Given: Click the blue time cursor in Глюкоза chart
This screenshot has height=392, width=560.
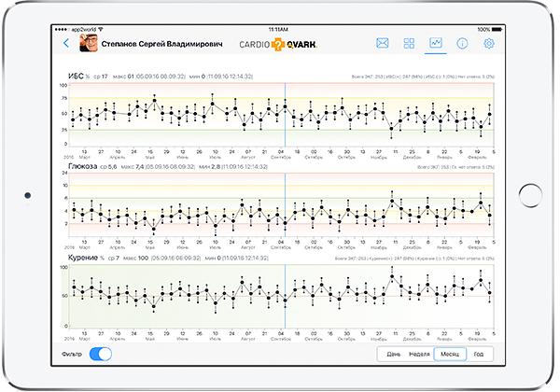Looking at the screenshot, I should [285, 205].
